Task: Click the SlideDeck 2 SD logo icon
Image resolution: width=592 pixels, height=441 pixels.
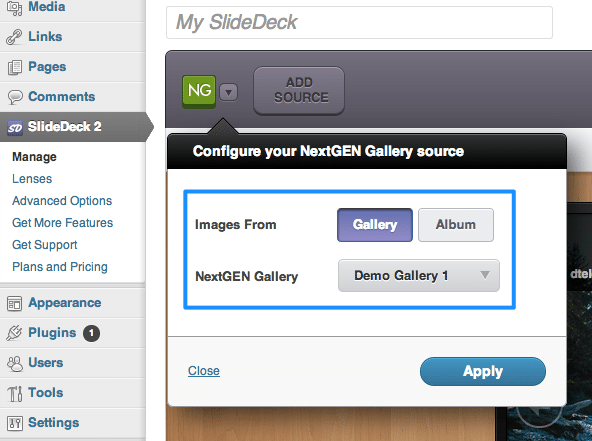Action: (x=15, y=128)
